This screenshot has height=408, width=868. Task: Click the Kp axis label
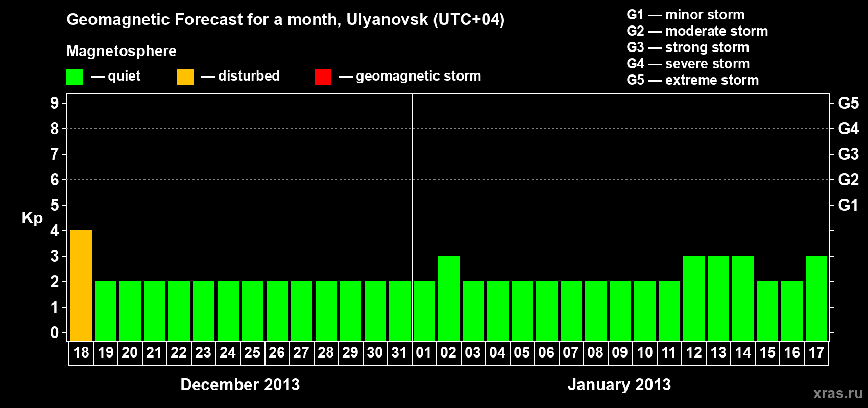click(32, 218)
